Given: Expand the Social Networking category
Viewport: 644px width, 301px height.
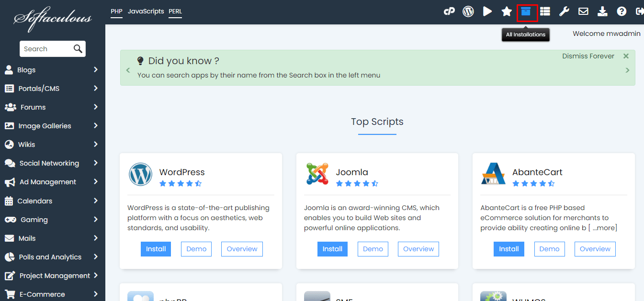Looking at the screenshot, I should point(96,163).
